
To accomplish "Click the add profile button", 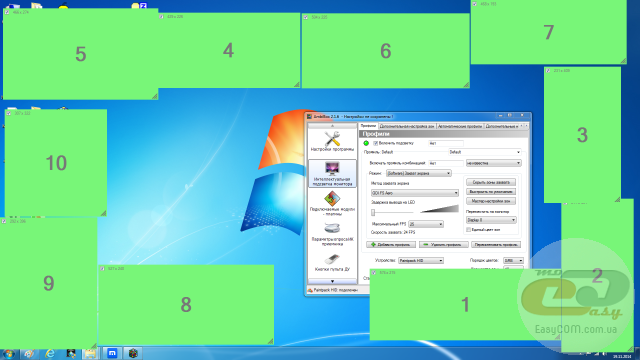I will pyautogui.click(x=391, y=244).
